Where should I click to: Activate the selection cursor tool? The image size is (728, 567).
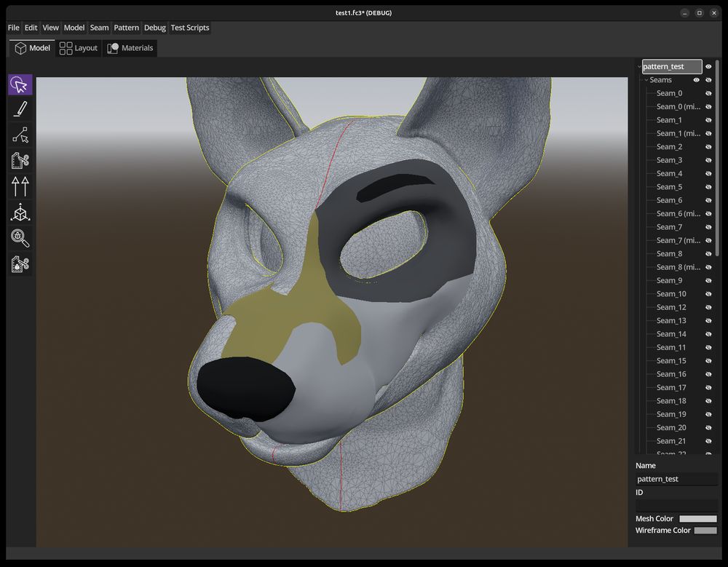(20, 85)
